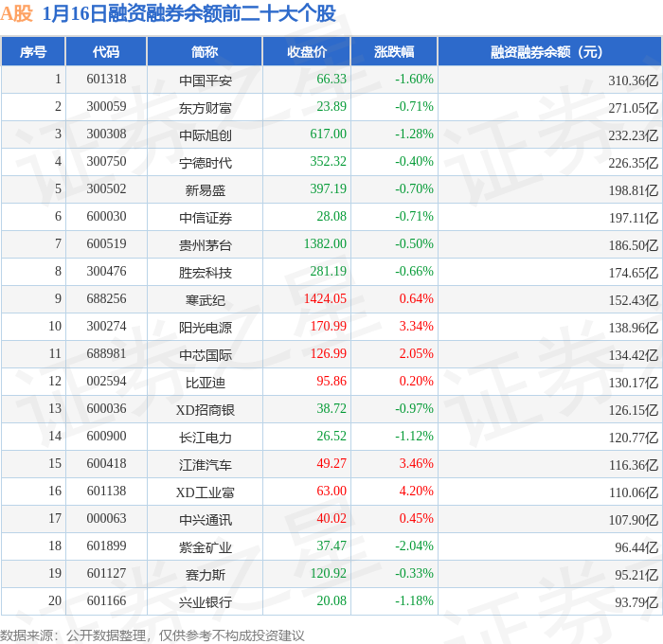Select stock name 寒武纪

click(x=206, y=300)
